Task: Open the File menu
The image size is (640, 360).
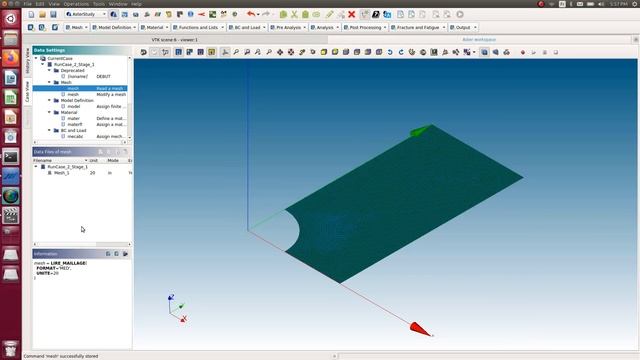Action: point(27,4)
